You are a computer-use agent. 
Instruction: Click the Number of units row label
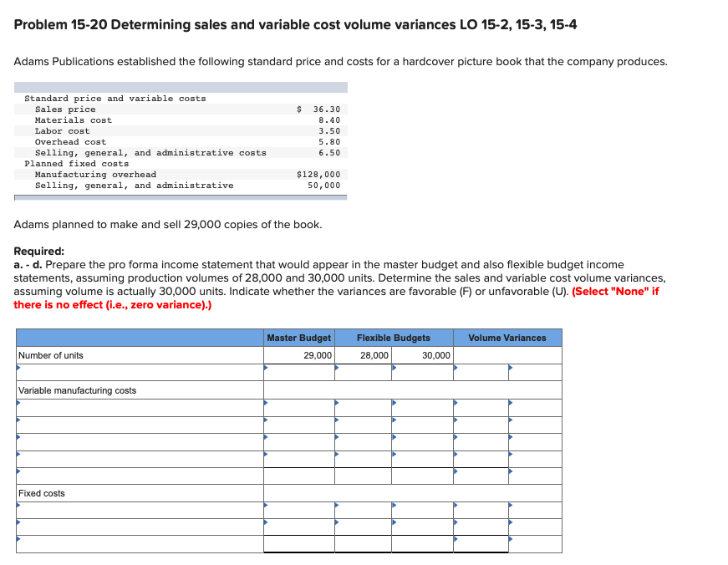click(50, 357)
